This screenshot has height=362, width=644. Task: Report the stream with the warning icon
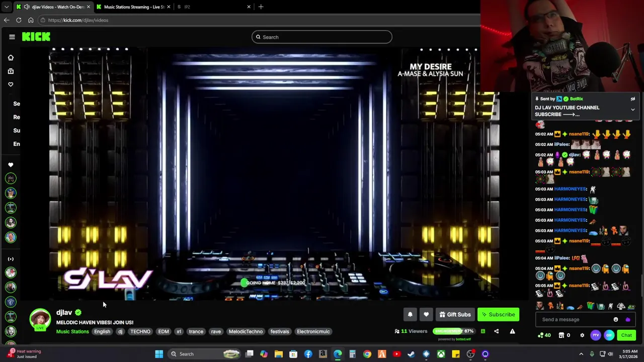coord(512,331)
